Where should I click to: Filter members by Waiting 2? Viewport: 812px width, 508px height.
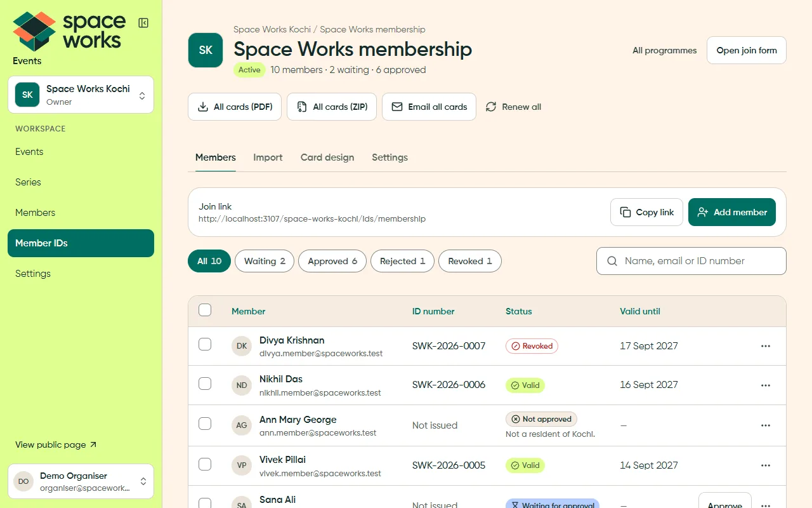[x=265, y=261]
